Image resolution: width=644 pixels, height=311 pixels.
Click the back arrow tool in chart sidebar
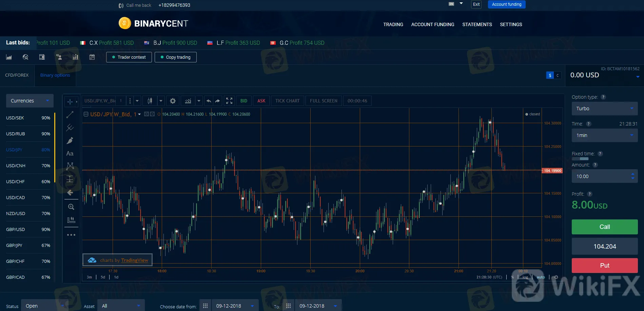tap(70, 192)
